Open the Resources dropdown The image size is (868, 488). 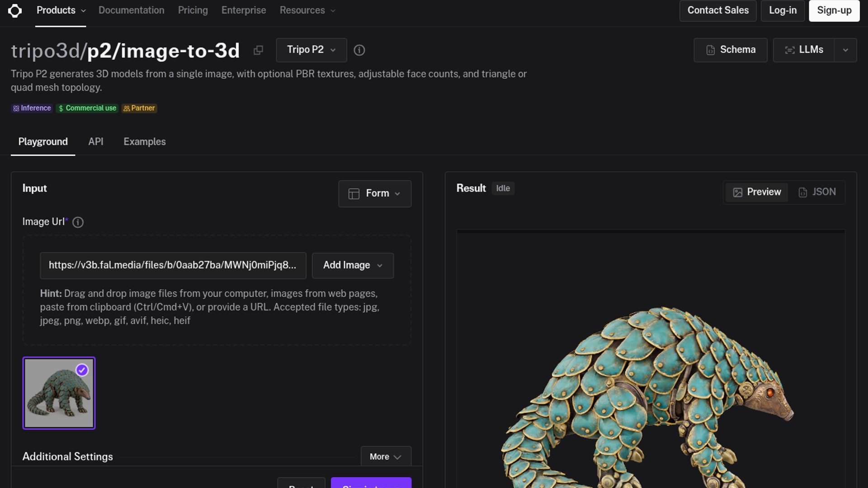point(307,10)
